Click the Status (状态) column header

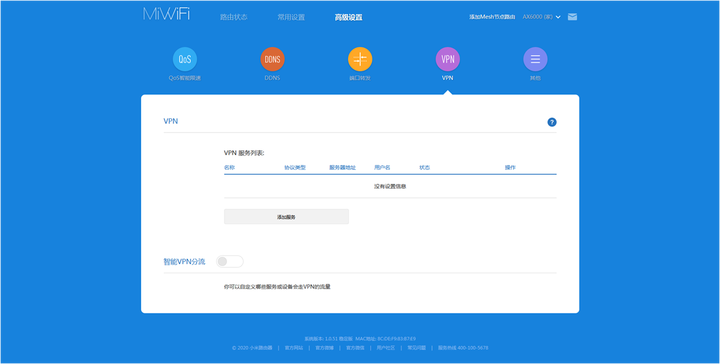pos(424,168)
